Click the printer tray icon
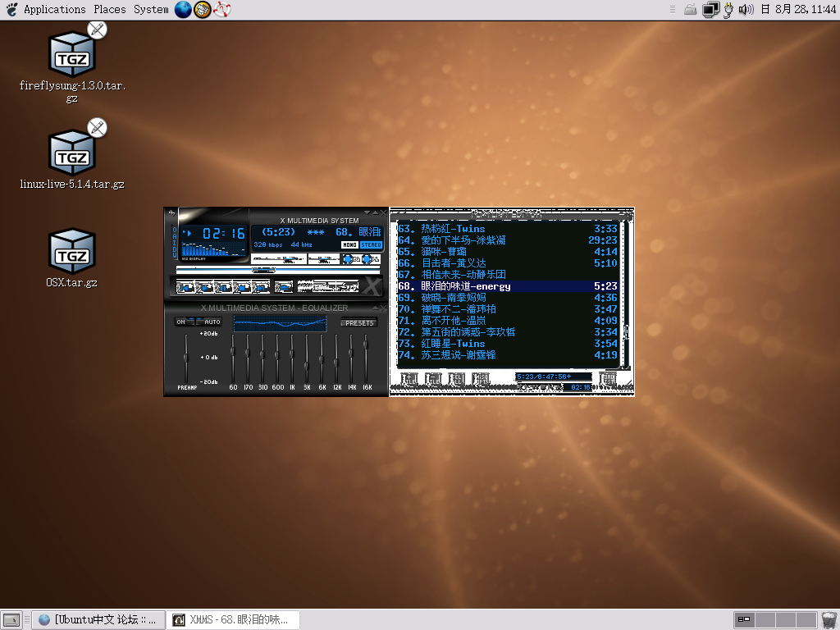This screenshot has width=840, height=630. pos(691,9)
